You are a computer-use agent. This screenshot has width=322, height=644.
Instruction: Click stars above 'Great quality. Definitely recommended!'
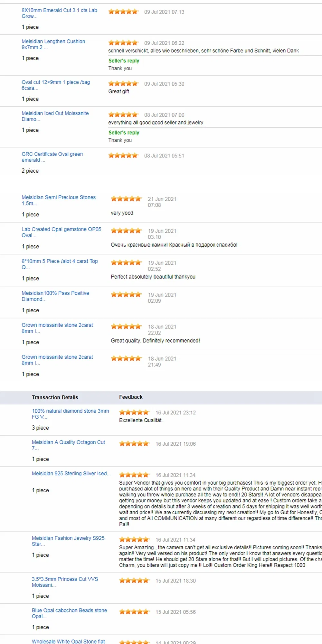pyautogui.click(x=126, y=327)
